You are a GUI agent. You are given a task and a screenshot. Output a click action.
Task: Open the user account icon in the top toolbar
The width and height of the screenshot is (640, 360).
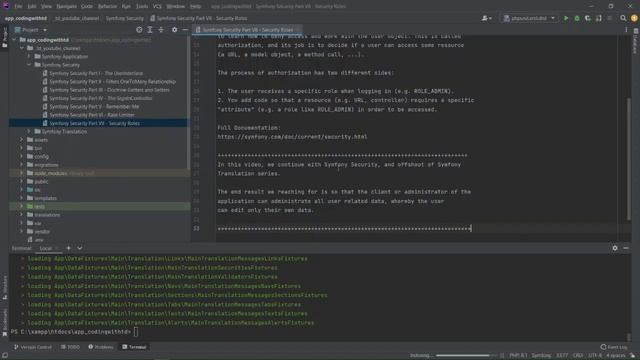(486, 18)
